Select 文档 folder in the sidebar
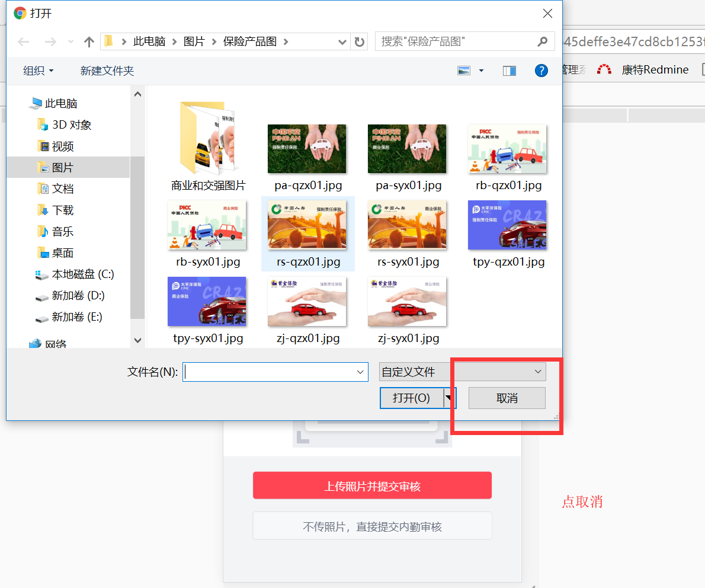 55,188
